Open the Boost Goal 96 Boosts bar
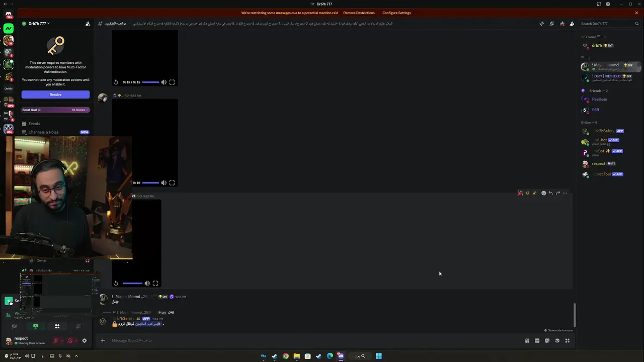644x362 pixels. [x=55, y=110]
